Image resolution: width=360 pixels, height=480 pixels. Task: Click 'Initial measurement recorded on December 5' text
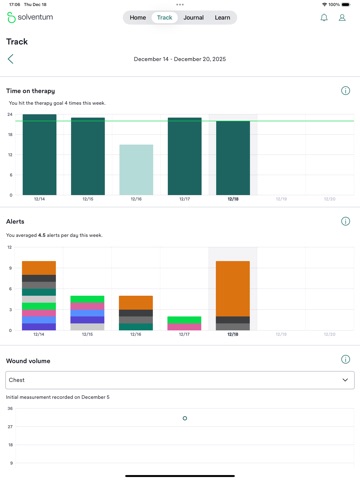coord(58,397)
